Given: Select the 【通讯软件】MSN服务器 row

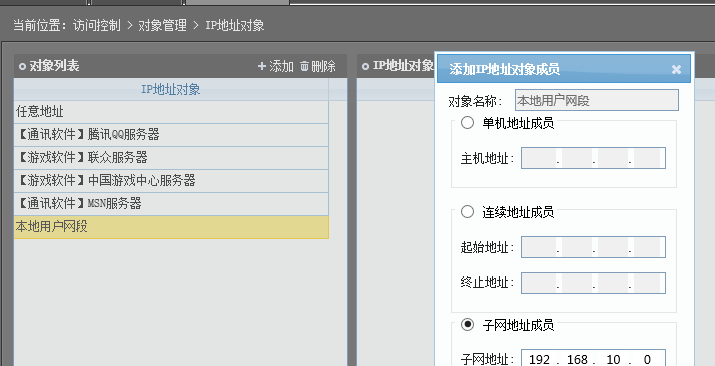Looking at the screenshot, I should (171, 204).
